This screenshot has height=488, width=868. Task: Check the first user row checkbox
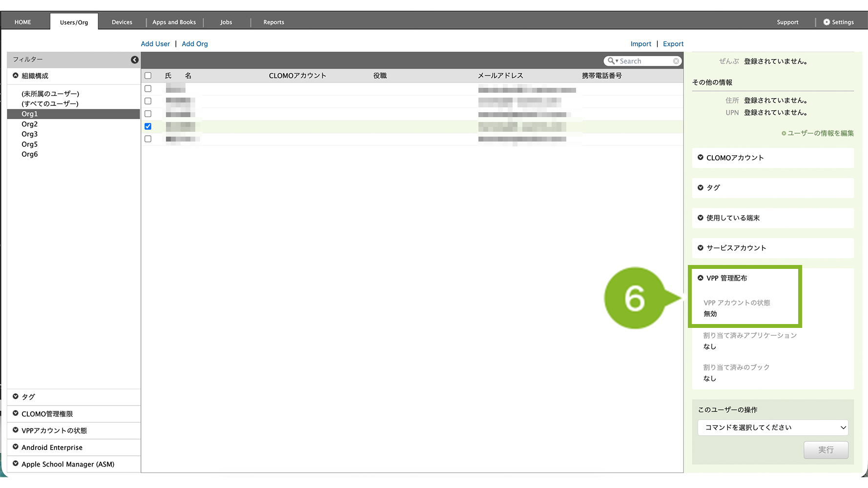point(148,89)
